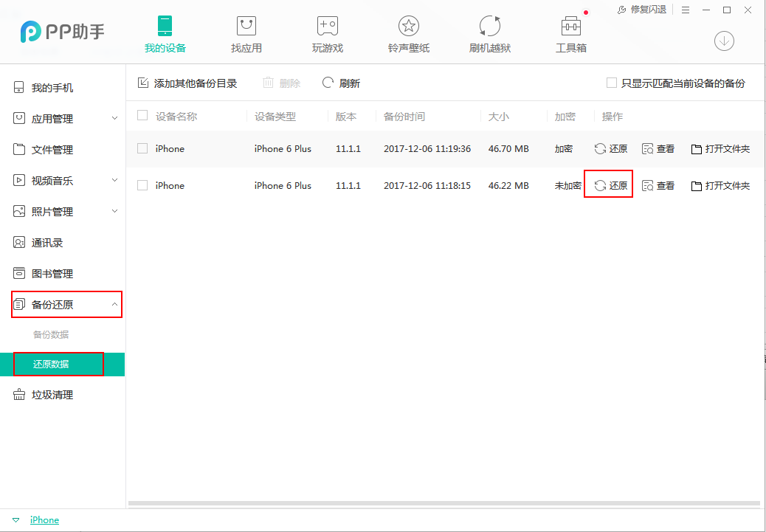Screen dimensions: 766x532
Task: Open 垃圾清理 cleanup in sidebar
Action: [50, 394]
